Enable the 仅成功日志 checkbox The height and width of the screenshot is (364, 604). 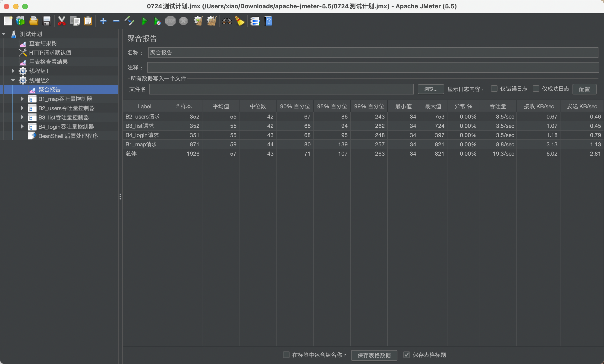click(536, 89)
